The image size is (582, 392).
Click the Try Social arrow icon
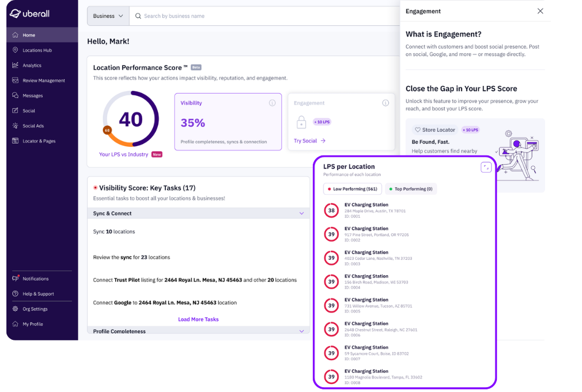[323, 141]
